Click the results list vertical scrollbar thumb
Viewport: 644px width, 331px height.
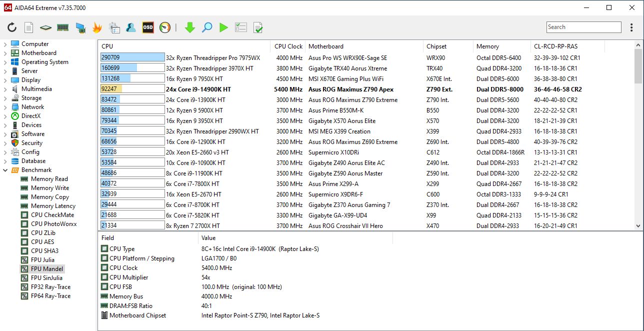click(x=638, y=66)
